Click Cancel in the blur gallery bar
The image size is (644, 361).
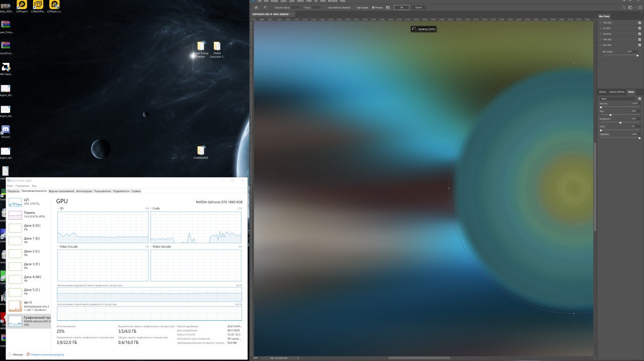tap(419, 8)
